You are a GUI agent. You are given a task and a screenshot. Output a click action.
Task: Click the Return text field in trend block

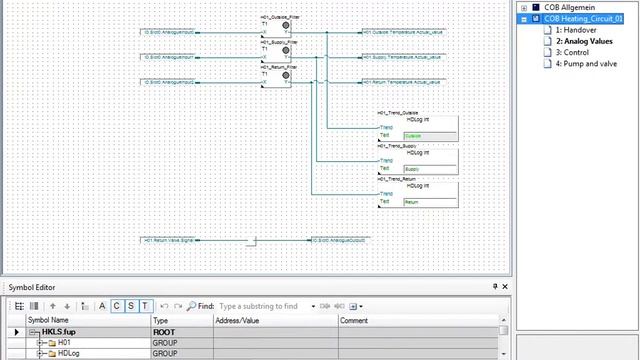coord(430,202)
